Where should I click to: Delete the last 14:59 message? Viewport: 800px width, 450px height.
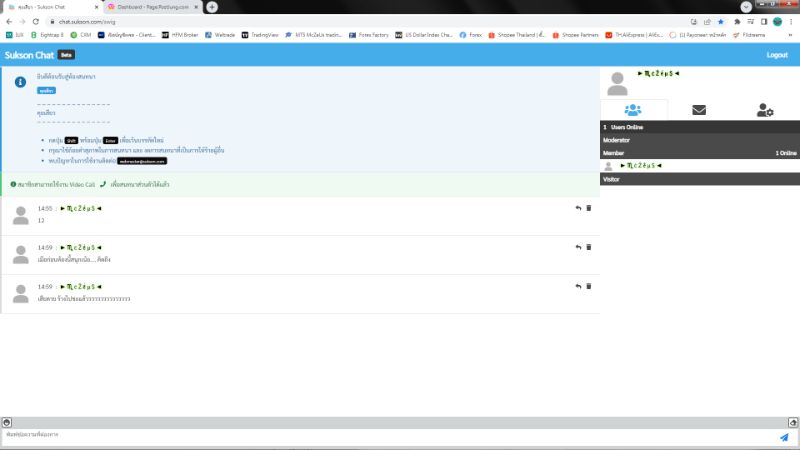pos(589,287)
